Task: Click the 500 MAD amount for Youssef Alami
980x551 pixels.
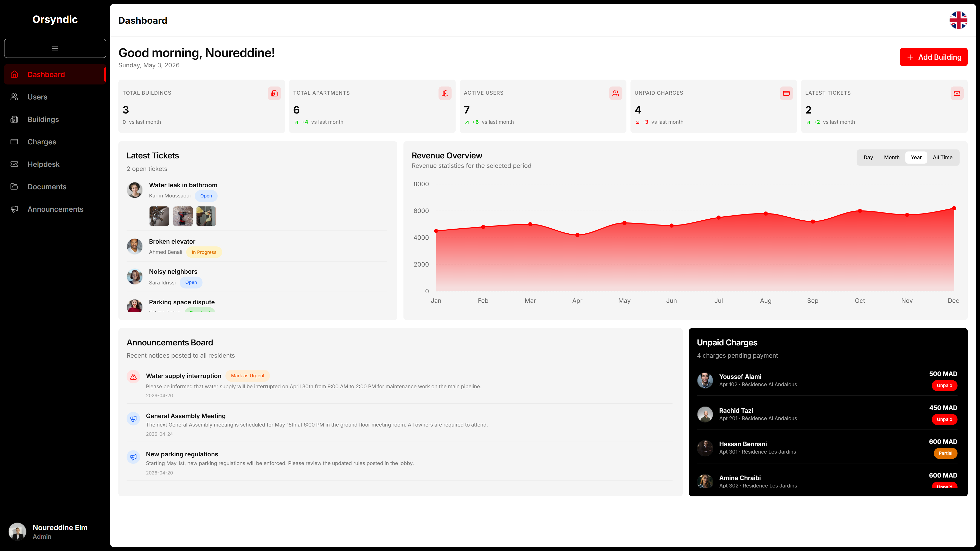Action: click(x=943, y=374)
